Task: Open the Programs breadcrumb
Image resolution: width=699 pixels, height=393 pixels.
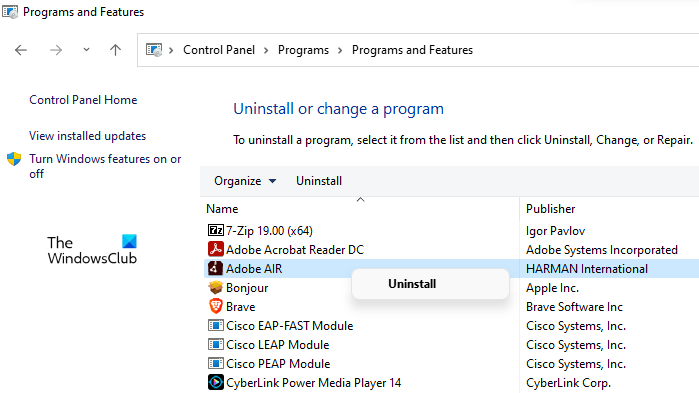Action: (x=303, y=50)
